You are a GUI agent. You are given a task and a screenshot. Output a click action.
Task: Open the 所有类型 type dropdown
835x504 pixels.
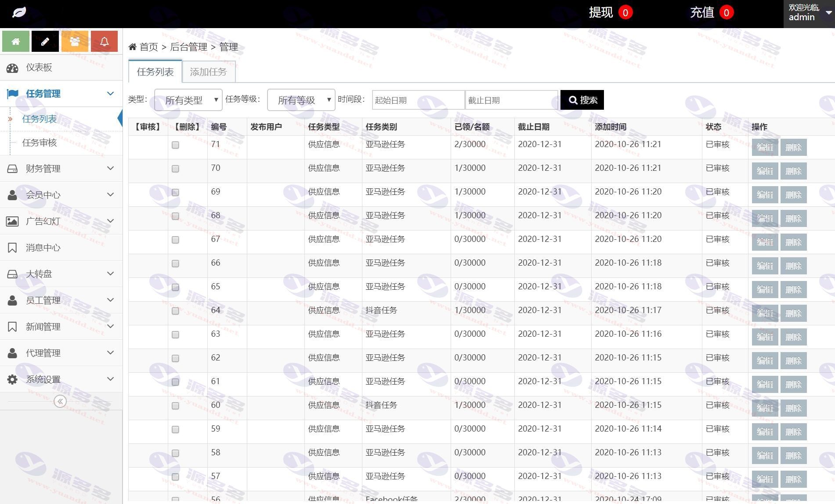pos(188,100)
